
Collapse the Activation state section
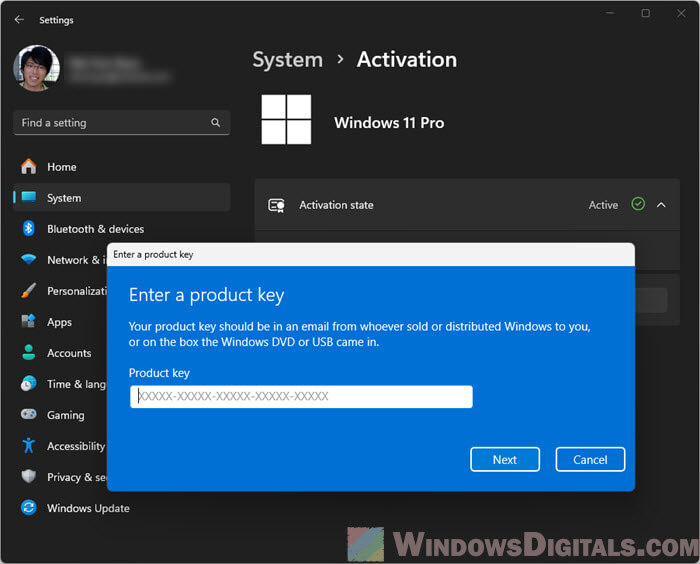(661, 205)
